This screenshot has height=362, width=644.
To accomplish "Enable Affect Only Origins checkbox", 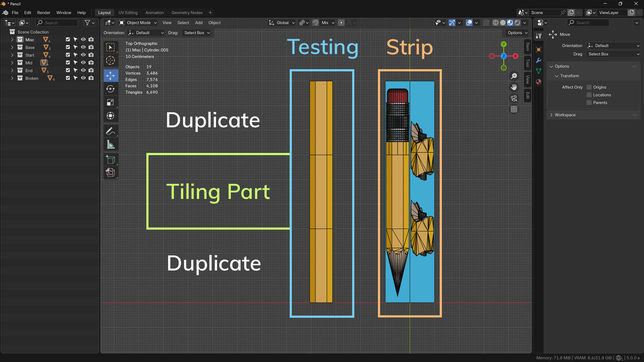I will [x=589, y=87].
